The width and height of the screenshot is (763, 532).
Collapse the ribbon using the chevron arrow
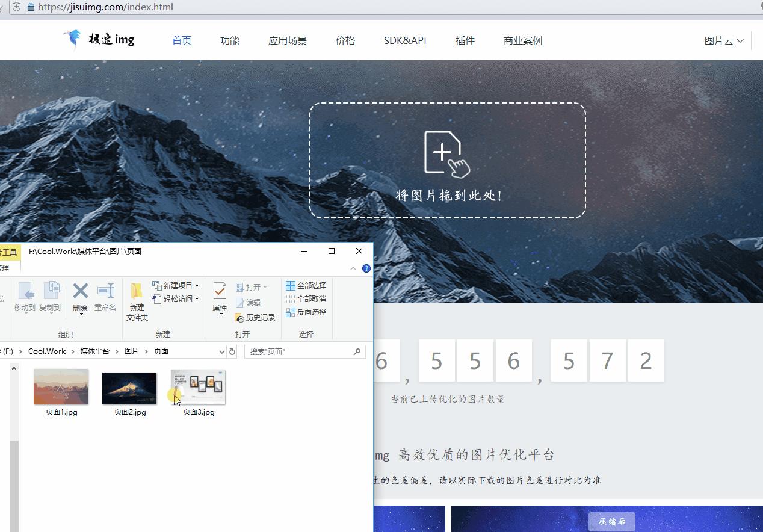pyautogui.click(x=353, y=268)
